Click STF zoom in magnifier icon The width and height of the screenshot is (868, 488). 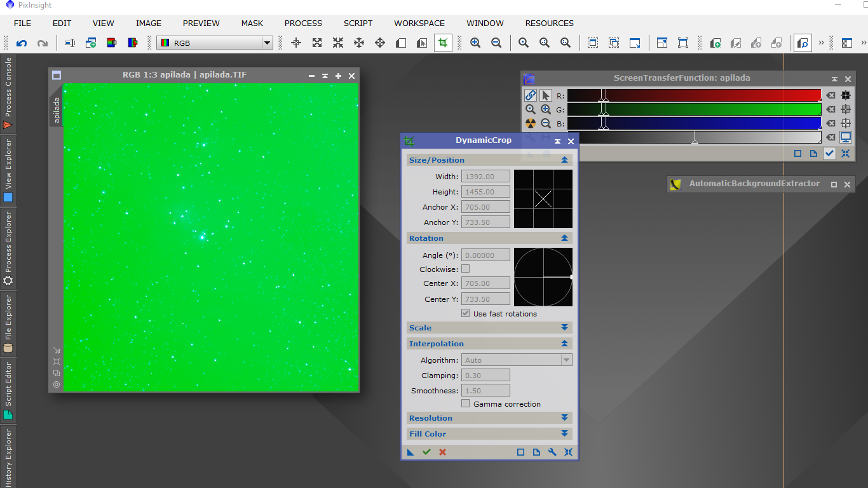coord(546,109)
